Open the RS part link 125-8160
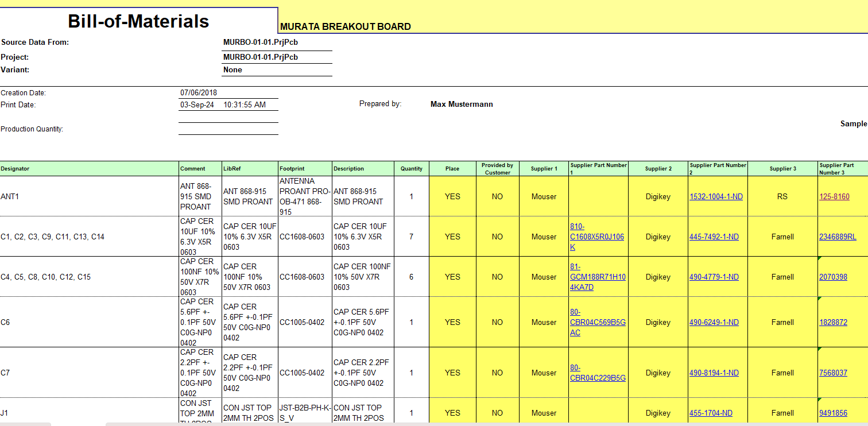 coord(834,197)
